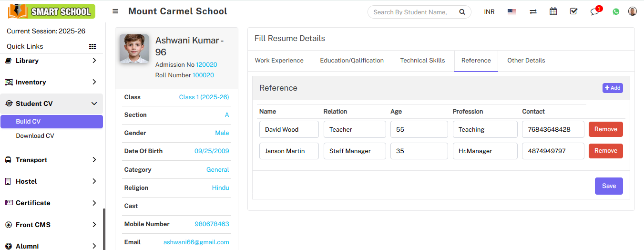Open chat messages with notification badge
644x250 pixels.
tap(594, 12)
